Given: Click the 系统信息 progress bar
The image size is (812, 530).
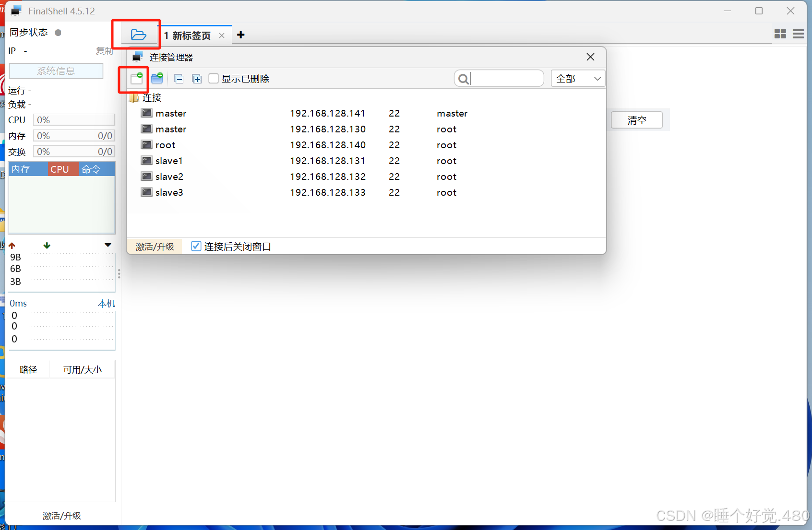Looking at the screenshot, I should point(56,71).
